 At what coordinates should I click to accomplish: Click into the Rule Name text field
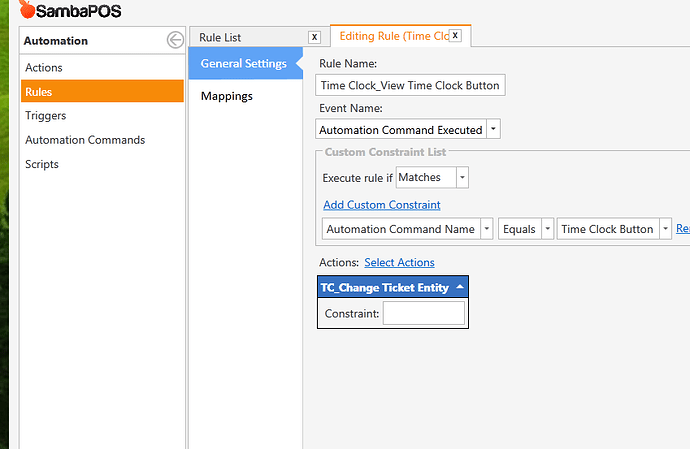pyautogui.click(x=410, y=85)
